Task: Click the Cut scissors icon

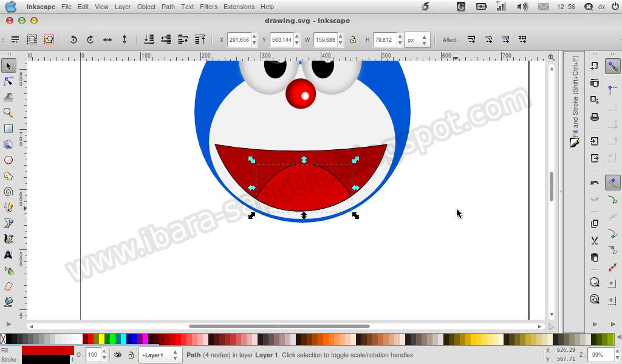Action: click(x=594, y=240)
